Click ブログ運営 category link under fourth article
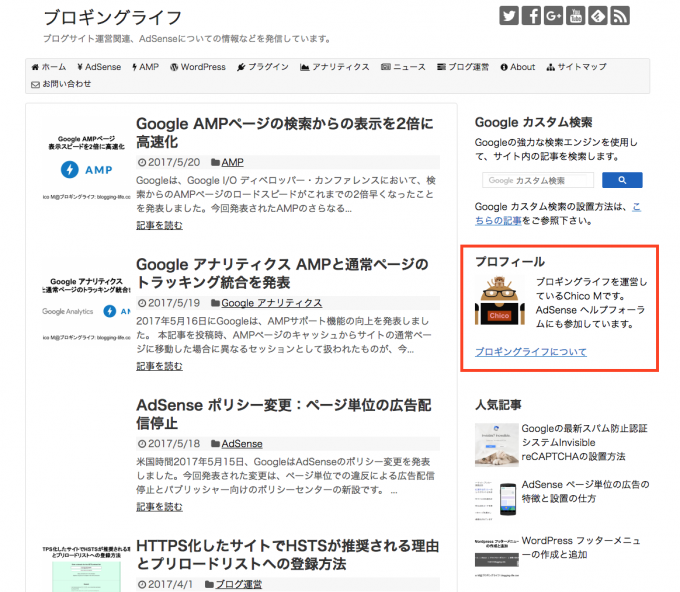This screenshot has height=592, width=680. 239,584
